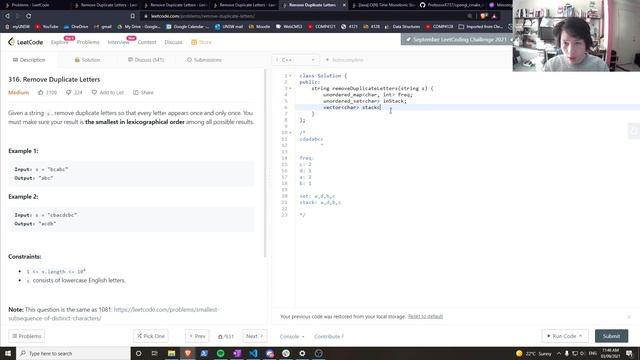Open Spotify from taskbar
Screen dimensions: 640x360
[220, 353]
